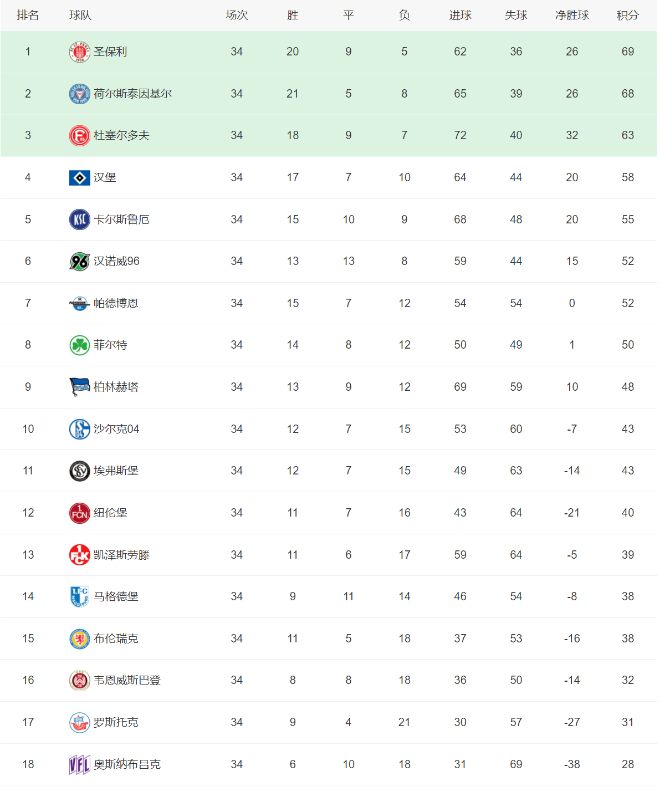Click the Hertha Berlin (柏林赫塔) flag logo

(79, 387)
